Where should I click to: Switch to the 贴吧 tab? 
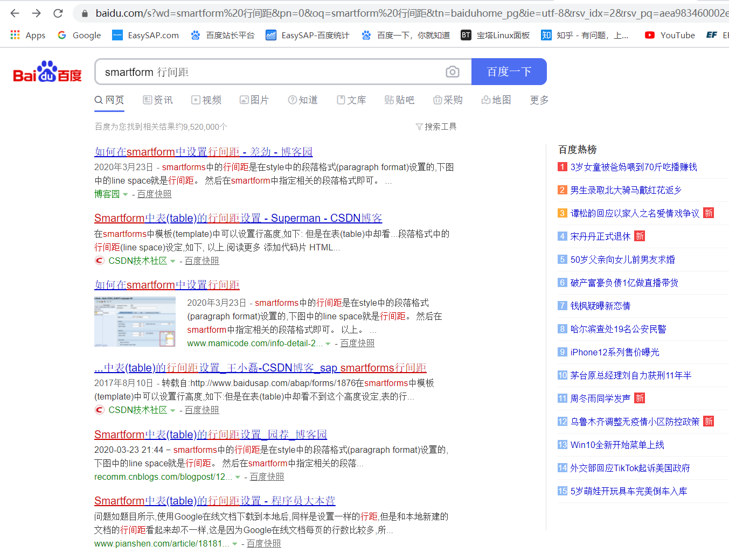tap(399, 100)
